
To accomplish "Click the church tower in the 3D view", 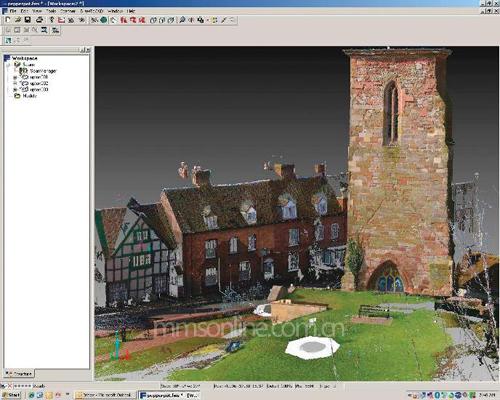I will coord(399,167).
